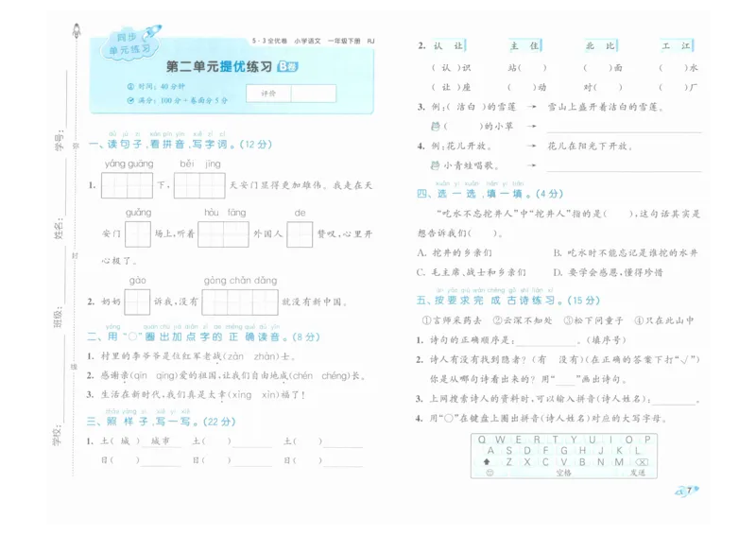Click the page number 7 badge
This screenshot has height=535, width=756.
[688, 491]
